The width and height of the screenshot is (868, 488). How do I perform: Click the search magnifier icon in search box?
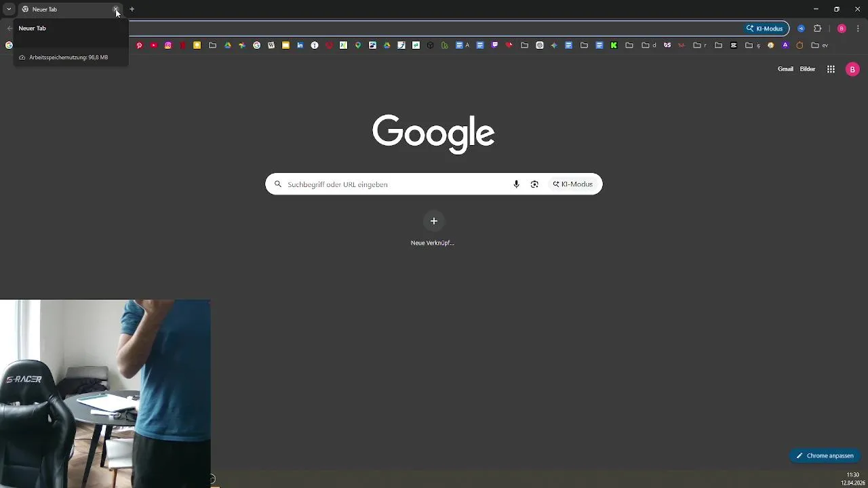point(277,184)
